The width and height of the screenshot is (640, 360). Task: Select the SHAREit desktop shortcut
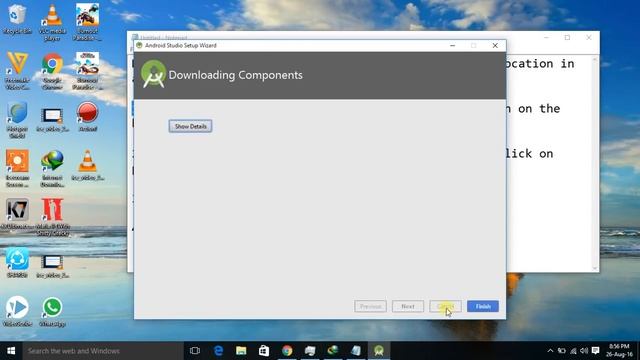tap(17, 262)
